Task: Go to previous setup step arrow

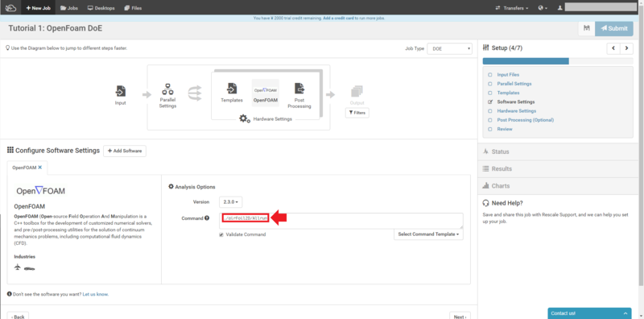Action: (613, 48)
